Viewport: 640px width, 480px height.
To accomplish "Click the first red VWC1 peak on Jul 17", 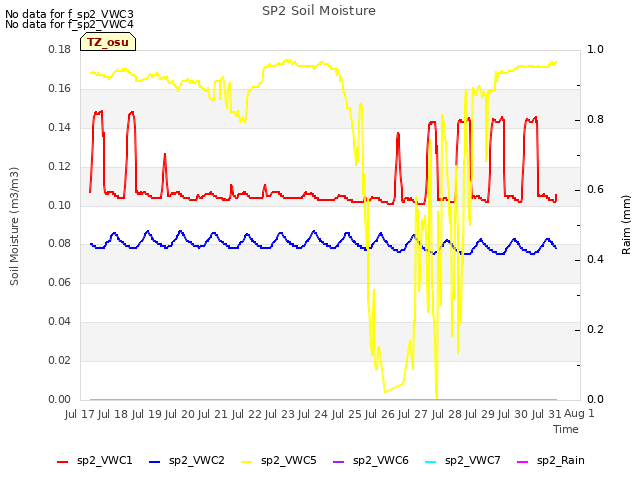I will point(98,112).
